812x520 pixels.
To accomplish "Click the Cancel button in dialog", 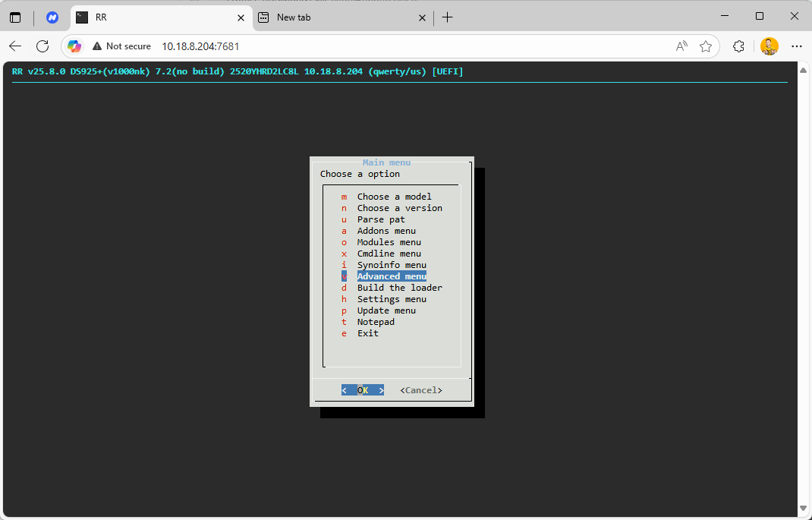I will pyautogui.click(x=421, y=390).
